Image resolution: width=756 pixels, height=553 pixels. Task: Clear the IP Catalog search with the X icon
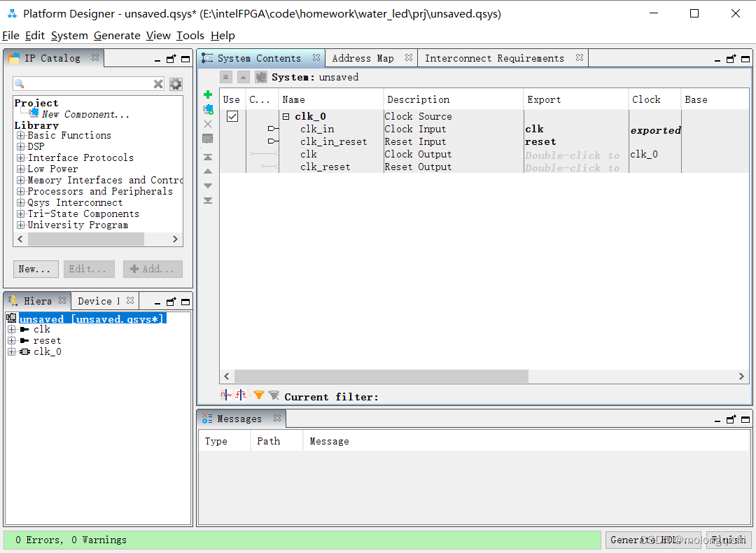[x=158, y=84]
